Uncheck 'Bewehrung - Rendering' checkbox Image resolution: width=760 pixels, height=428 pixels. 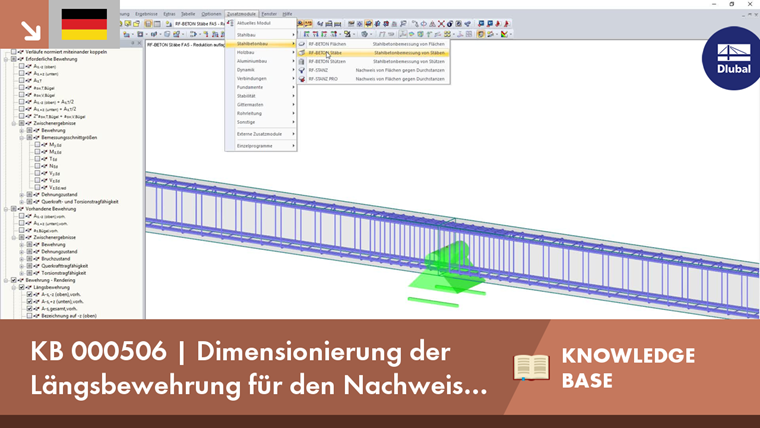14,280
